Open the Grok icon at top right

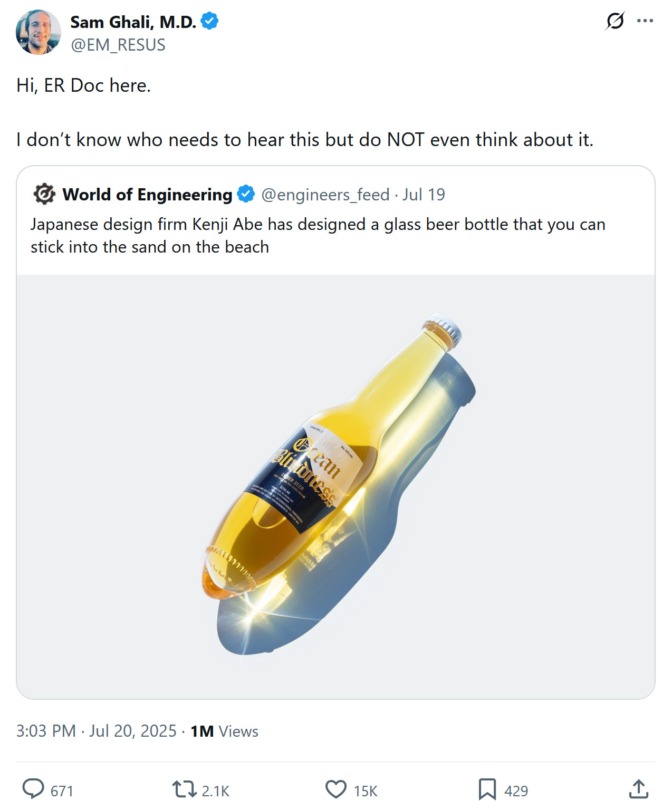click(x=615, y=21)
